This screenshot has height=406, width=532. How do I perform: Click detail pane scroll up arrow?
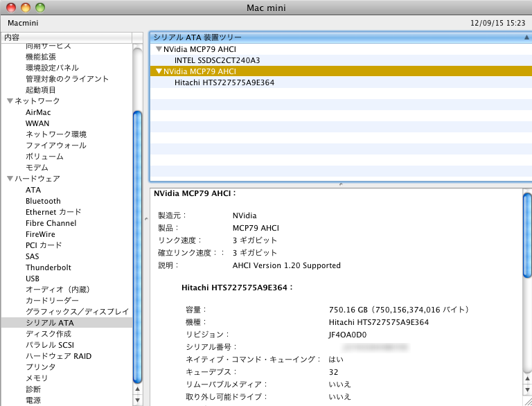[528, 379]
